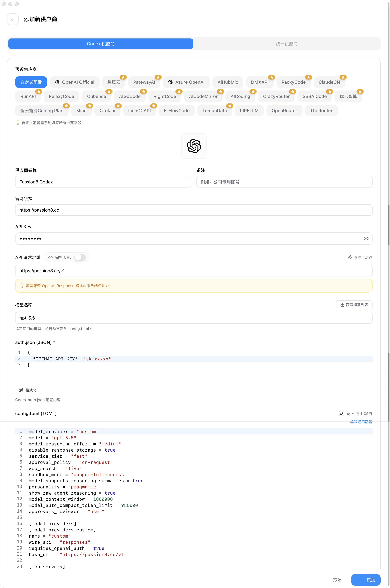Image resolution: width=390 pixels, height=588 pixels.
Task: Open 管理与测速 for the API endpoint
Action: tap(360, 257)
